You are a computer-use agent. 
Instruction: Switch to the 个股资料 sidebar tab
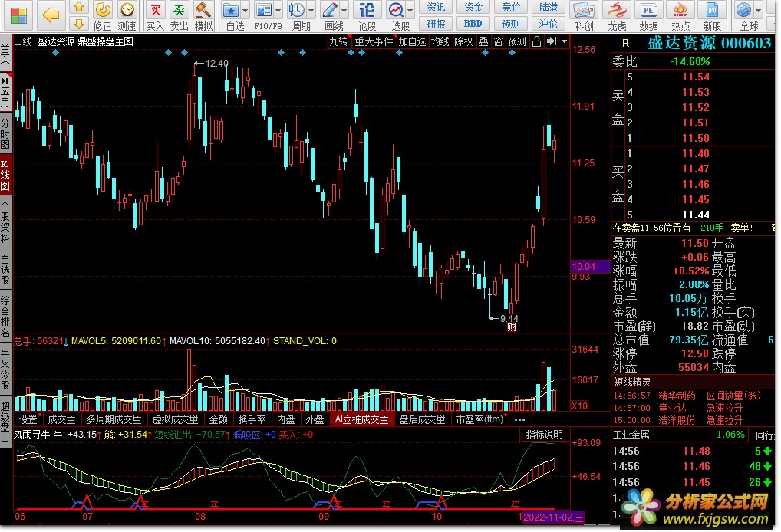[5, 222]
